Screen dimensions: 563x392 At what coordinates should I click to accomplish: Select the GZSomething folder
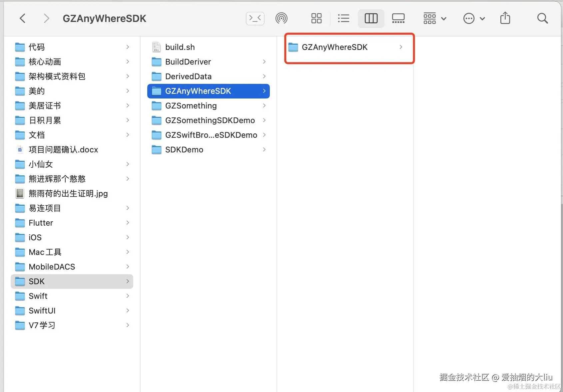(209, 106)
